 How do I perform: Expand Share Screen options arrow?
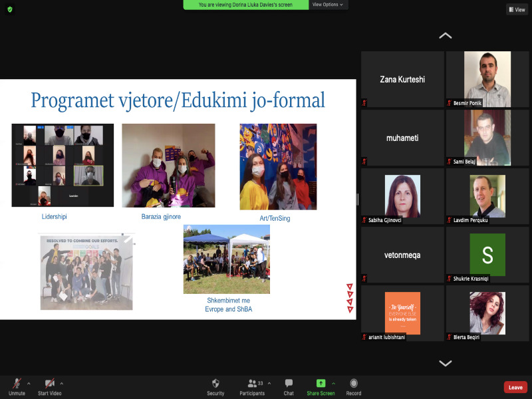pos(333,383)
